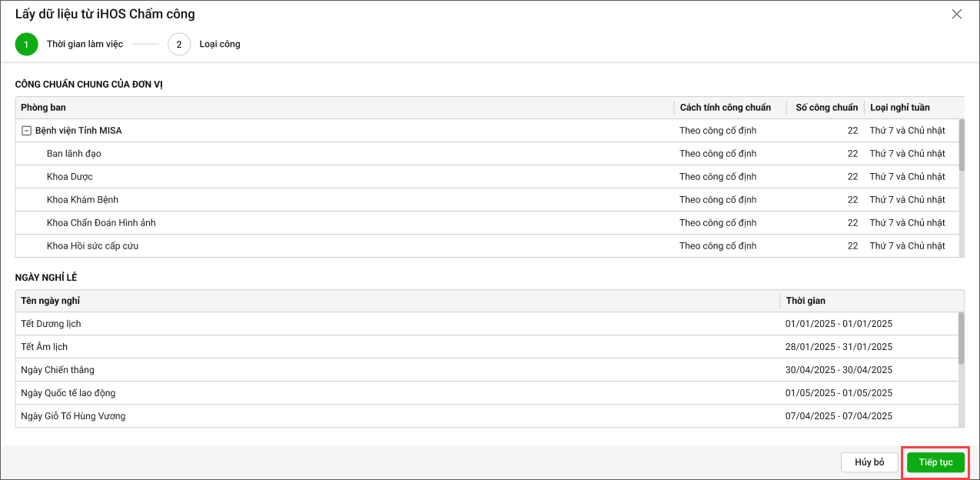Screen dimensions: 980x480
Task: Select Khoa Chẩn Đoán Hình ảnh row
Action: [101, 223]
